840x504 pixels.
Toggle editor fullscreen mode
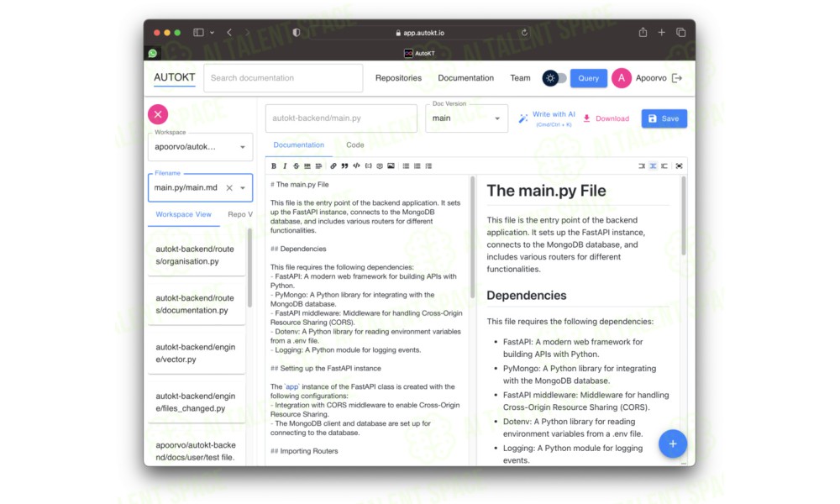coord(679,166)
